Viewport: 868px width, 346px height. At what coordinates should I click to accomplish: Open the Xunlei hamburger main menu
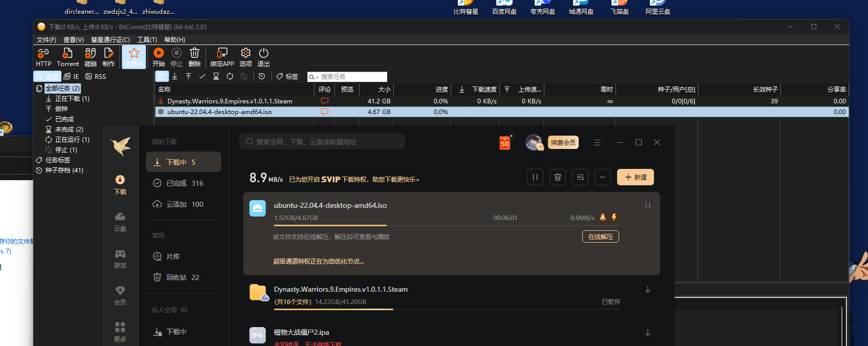(597, 142)
